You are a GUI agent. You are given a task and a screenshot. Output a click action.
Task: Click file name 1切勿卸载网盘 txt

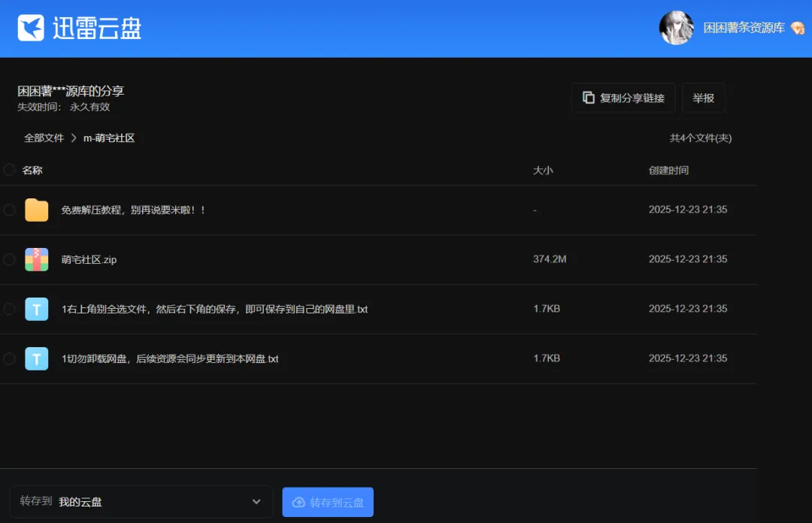171,359
